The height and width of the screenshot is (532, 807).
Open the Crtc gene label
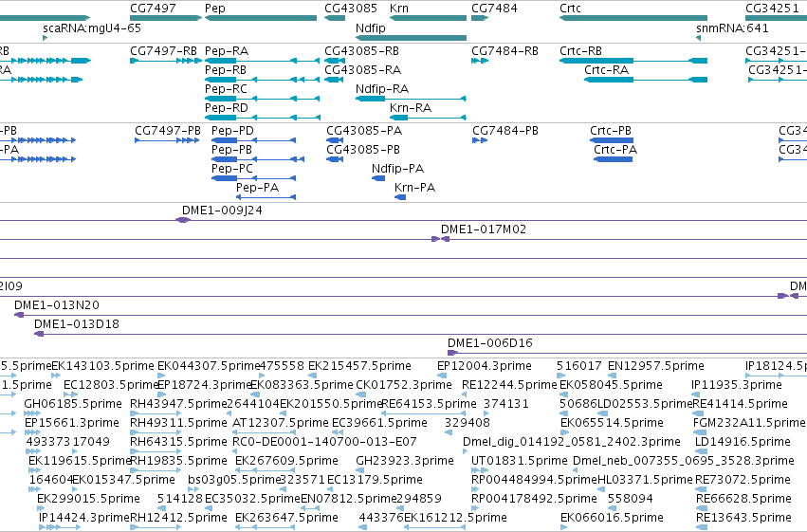[x=570, y=9]
